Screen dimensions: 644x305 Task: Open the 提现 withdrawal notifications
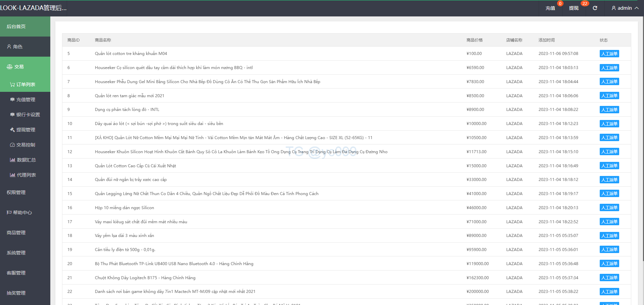pos(574,8)
